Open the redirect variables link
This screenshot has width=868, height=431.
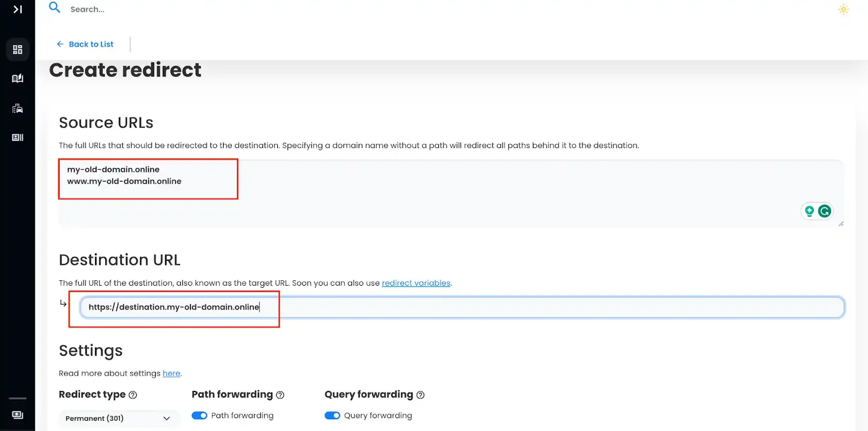click(416, 282)
